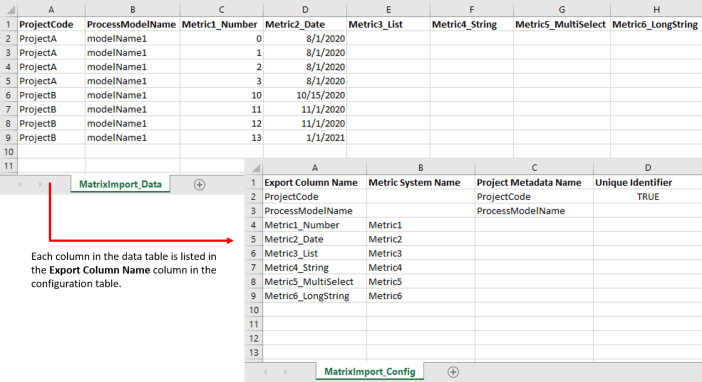Click next sheet arrow beside MatrixImport_Data
This screenshot has height=382, width=702.
point(40,185)
